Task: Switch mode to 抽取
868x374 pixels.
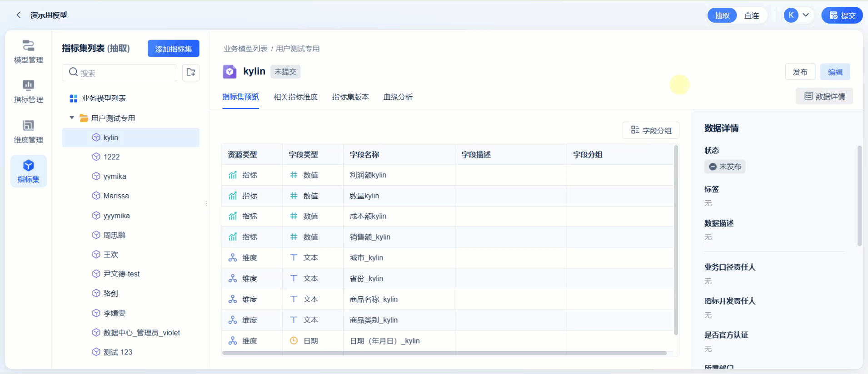Action: pos(722,15)
